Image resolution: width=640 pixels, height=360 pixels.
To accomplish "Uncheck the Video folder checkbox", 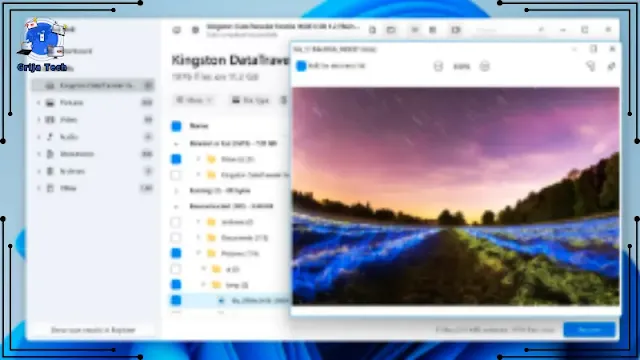I will (176, 159).
